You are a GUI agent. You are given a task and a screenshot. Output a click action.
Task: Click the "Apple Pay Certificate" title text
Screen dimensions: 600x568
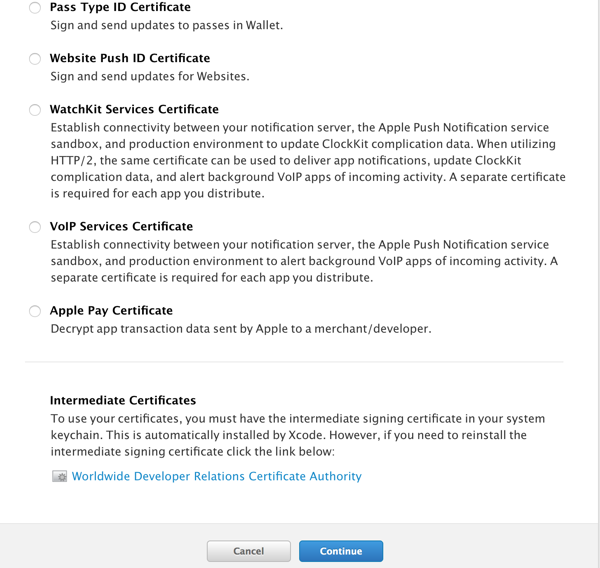tap(111, 310)
